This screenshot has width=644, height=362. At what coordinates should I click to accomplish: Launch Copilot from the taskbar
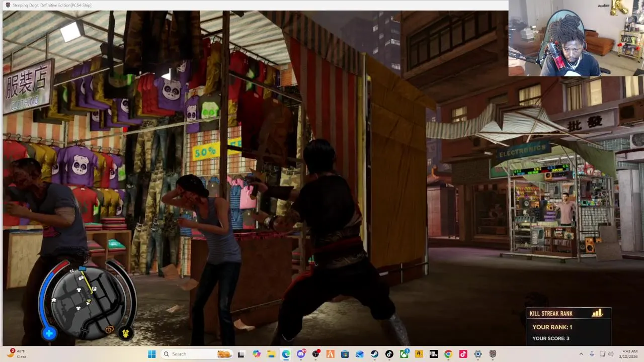257,354
